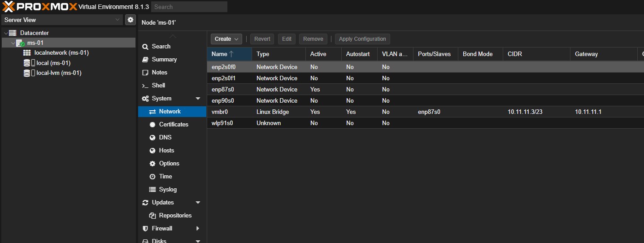This screenshot has width=644, height=243.
Task: Open Certificates under System
Action: click(173, 124)
